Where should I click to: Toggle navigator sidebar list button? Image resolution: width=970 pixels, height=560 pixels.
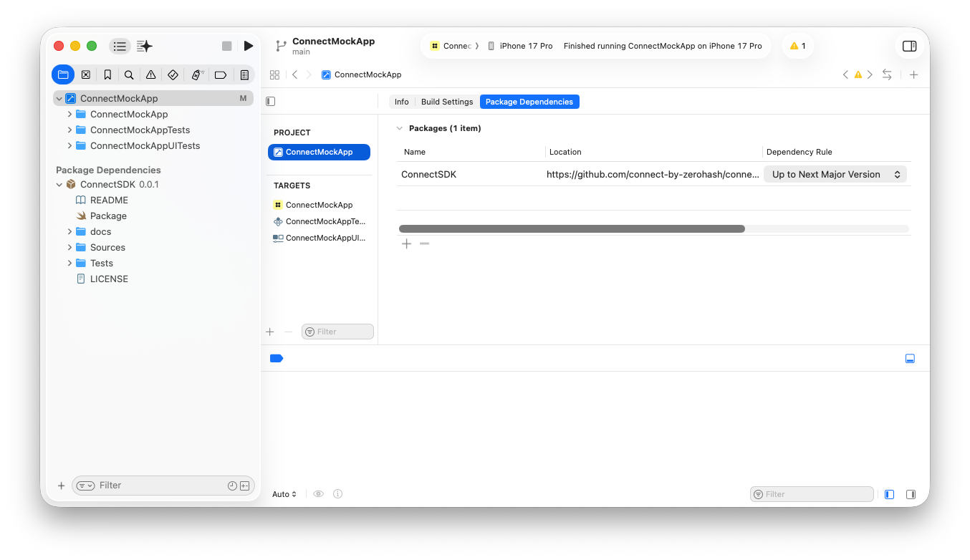click(x=120, y=46)
